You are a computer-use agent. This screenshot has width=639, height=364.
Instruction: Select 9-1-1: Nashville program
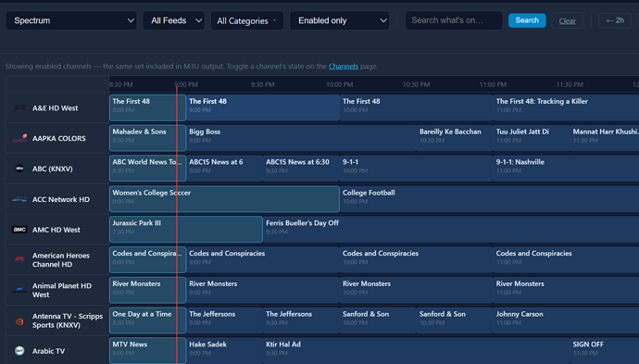[x=566, y=168]
